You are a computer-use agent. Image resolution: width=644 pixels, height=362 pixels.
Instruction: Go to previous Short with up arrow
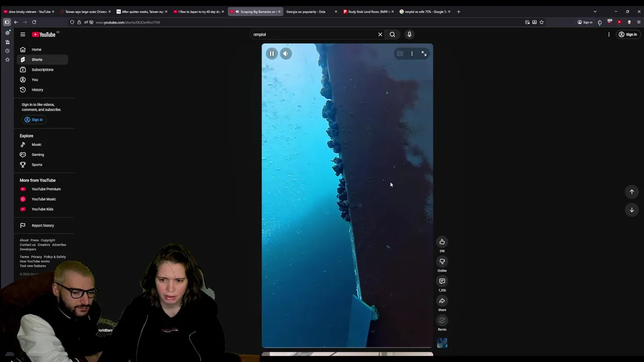[632, 192]
